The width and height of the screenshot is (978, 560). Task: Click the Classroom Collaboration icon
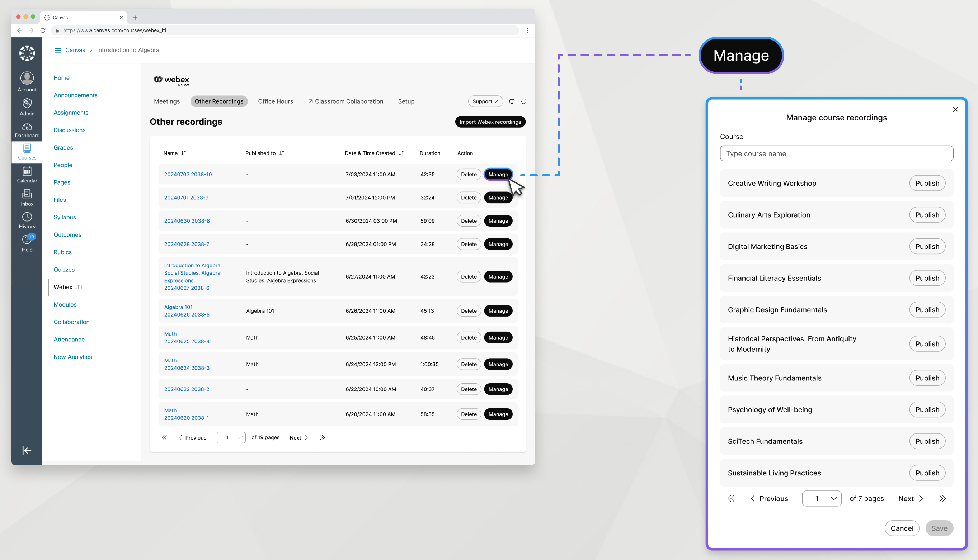[x=310, y=101]
